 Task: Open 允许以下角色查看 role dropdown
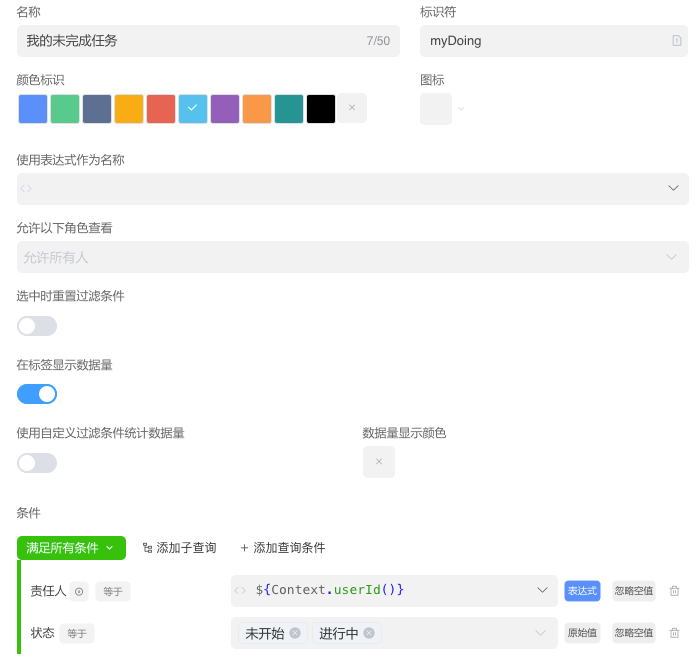(673, 257)
